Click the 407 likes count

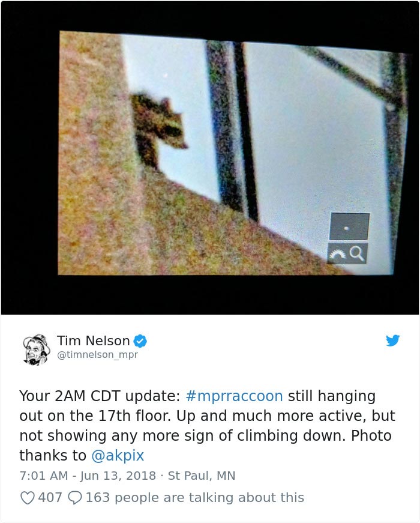click(x=50, y=498)
